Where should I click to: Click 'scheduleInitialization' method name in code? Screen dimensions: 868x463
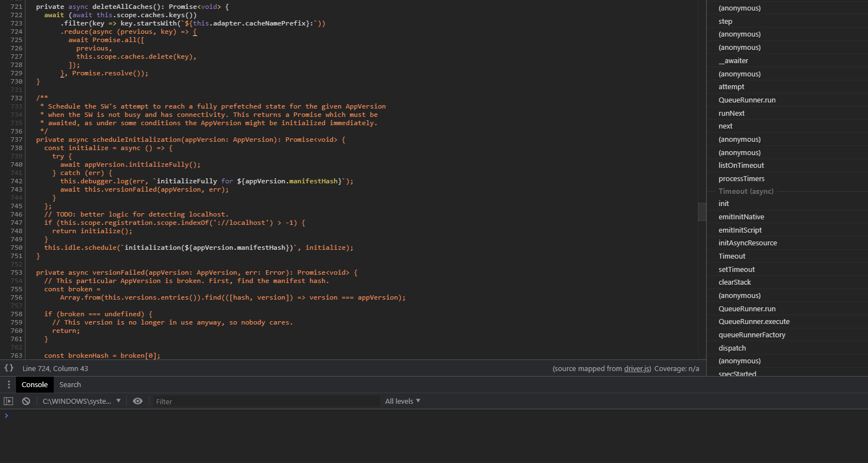pyautogui.click(x=137, y=140)
